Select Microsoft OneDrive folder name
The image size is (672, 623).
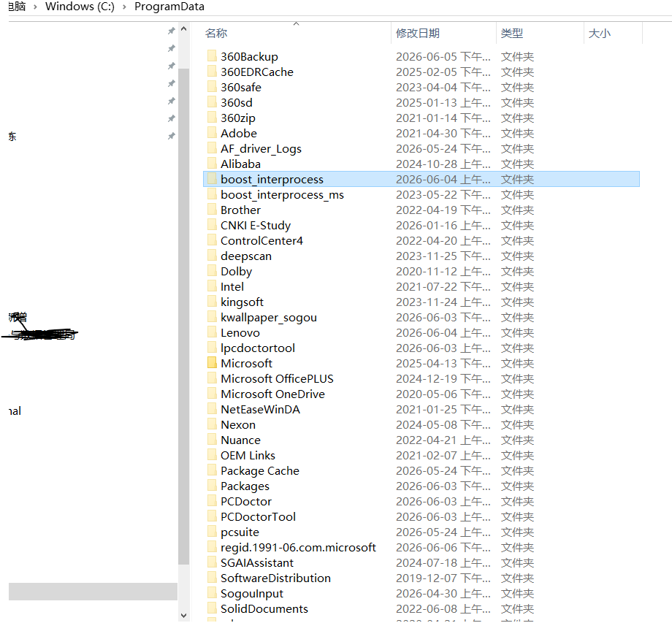[x=272, y=394]
